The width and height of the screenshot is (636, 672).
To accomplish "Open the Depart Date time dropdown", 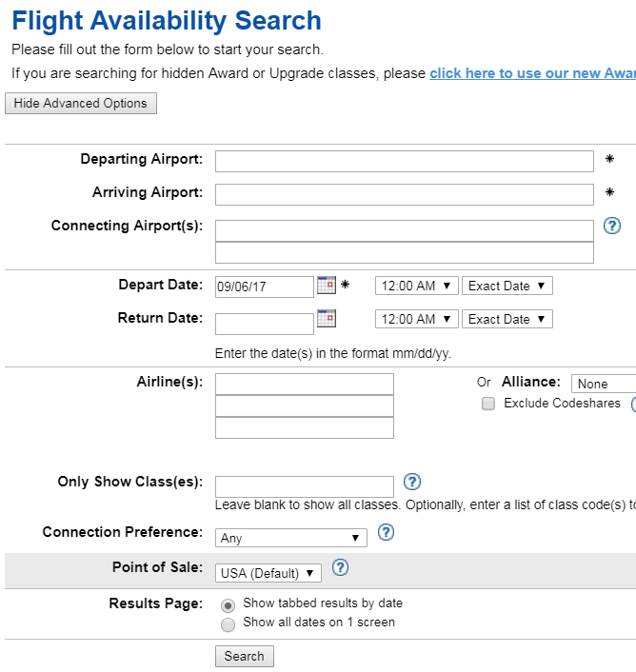I will (417, 286).
